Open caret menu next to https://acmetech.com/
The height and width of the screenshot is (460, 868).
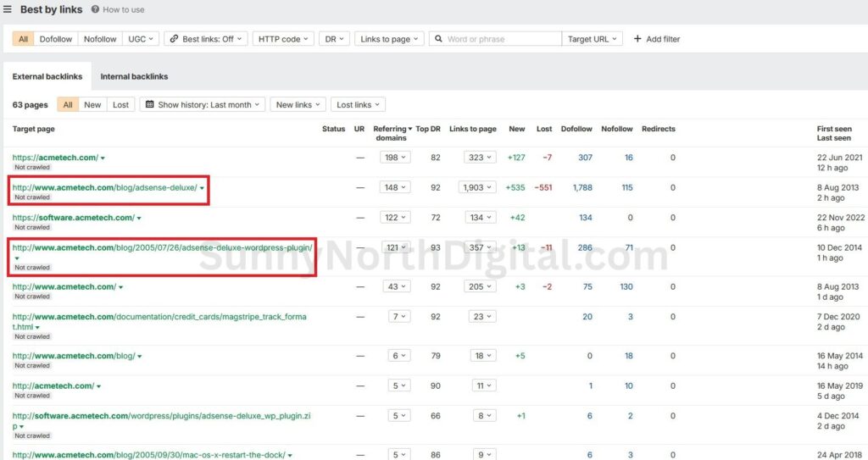pyautogui.click(x=103, y=158)
